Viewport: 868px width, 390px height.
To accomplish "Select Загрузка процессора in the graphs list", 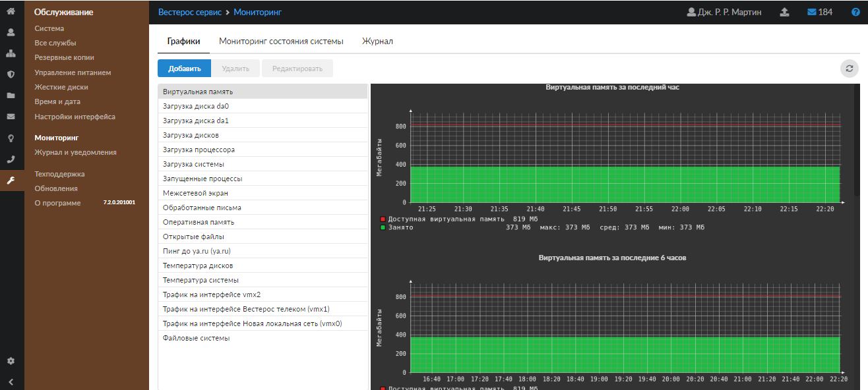I will (199, 150).
